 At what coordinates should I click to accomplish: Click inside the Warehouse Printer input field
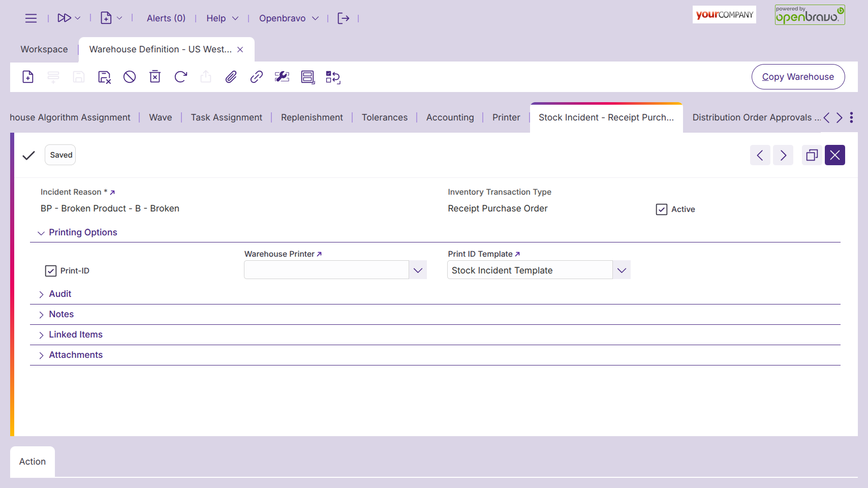(x=326, y=270)
